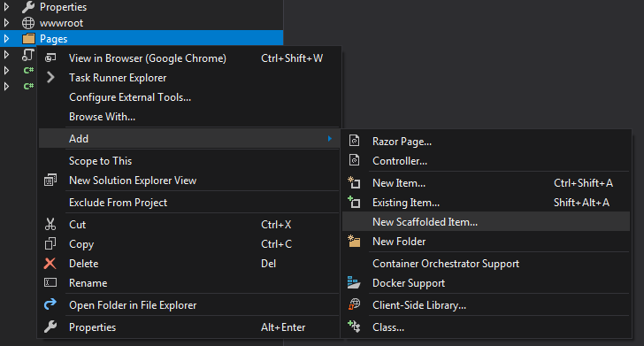Open Task Runner Explorer
This screenshot has width=644, height=346.
click(189, 78)
